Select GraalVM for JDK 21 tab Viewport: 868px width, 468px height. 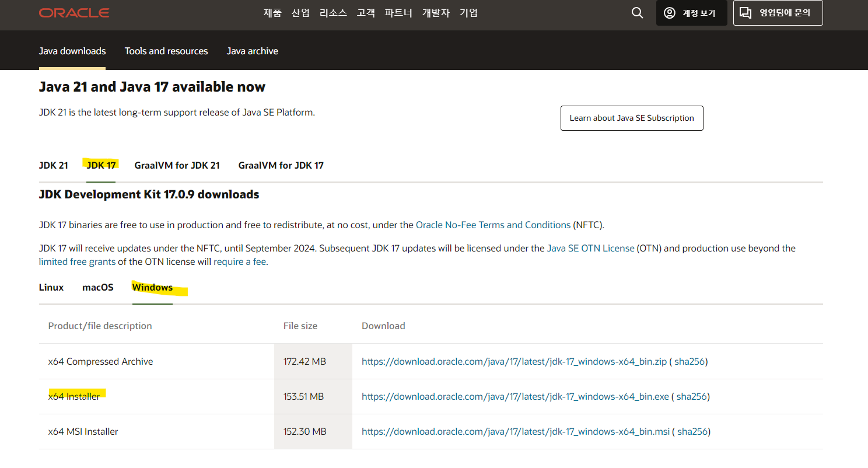pyautogui.click(x=177, y=165)
